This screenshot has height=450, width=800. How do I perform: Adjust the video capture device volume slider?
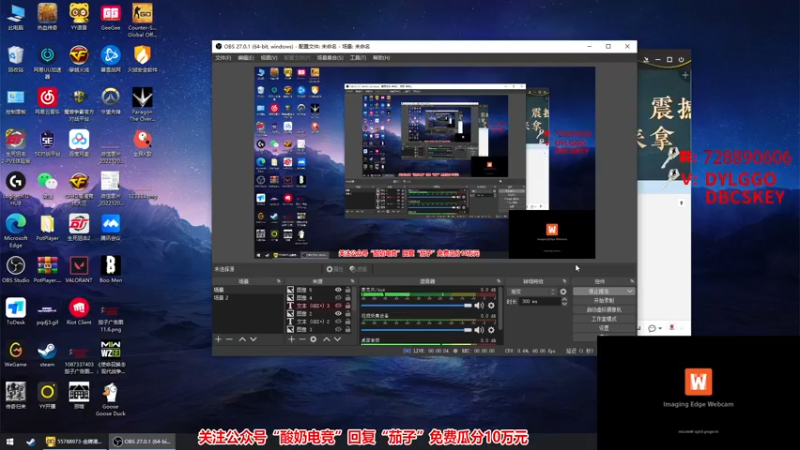[x=416, y=330]
